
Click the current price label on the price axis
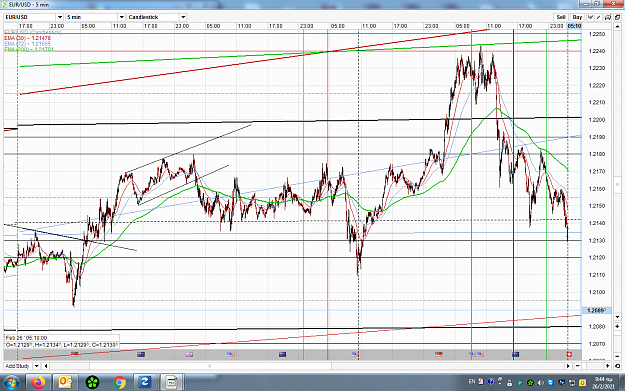pos(597,310)
